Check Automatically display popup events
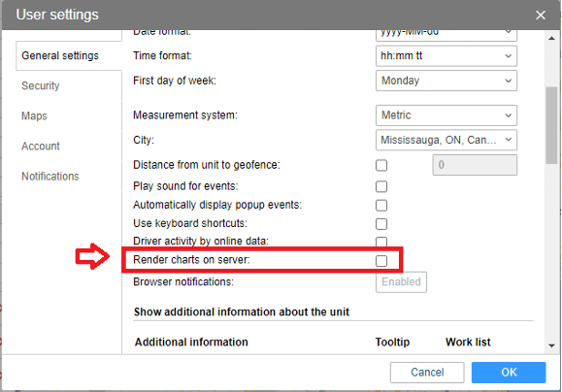The height and width of the screenshot is (392, 562). click(x=381, y=206)
